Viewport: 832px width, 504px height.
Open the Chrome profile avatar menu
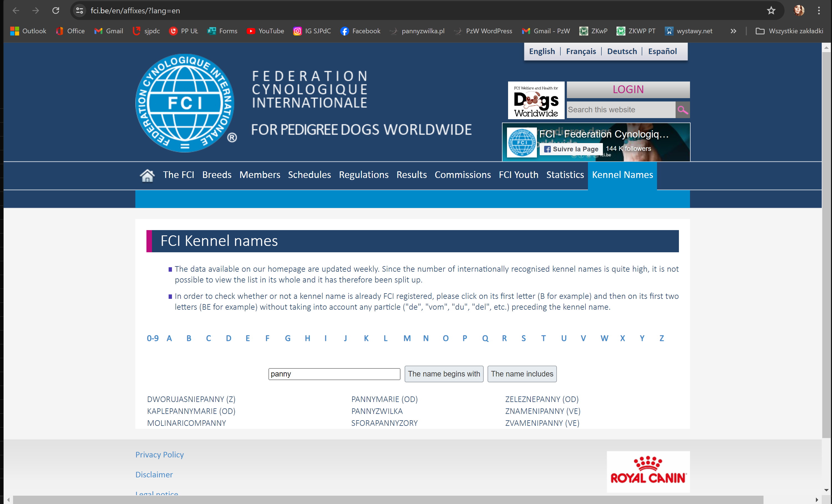(x=799, y=11)
